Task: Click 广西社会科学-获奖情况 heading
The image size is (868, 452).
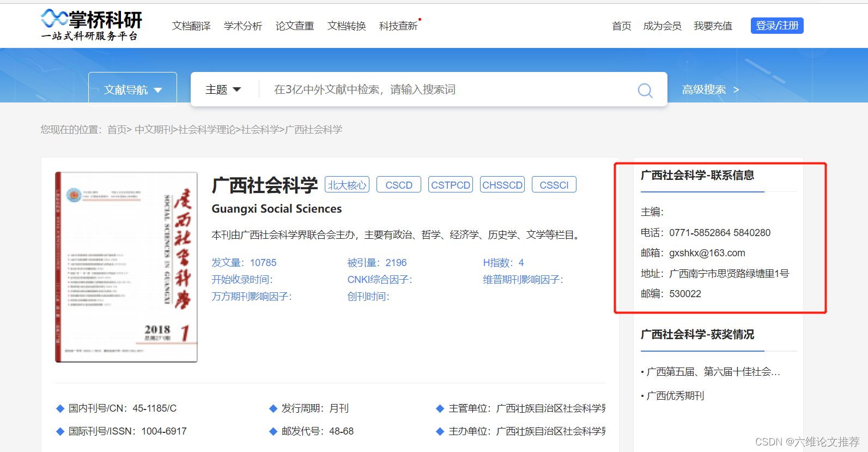Action: point(697,334)
